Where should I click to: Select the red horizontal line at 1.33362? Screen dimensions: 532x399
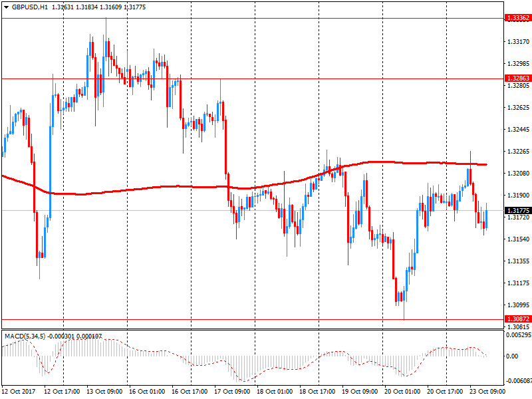253,19
